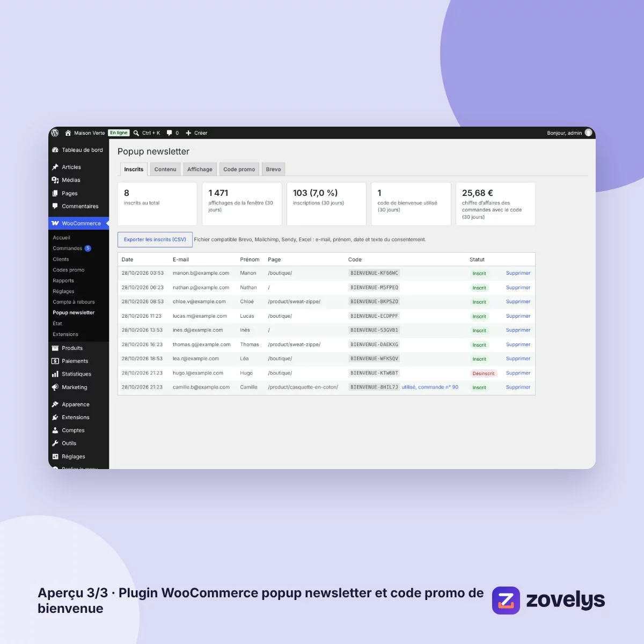
Task: Click the Marketing megaphone icon
Action: tap(55, 387)
